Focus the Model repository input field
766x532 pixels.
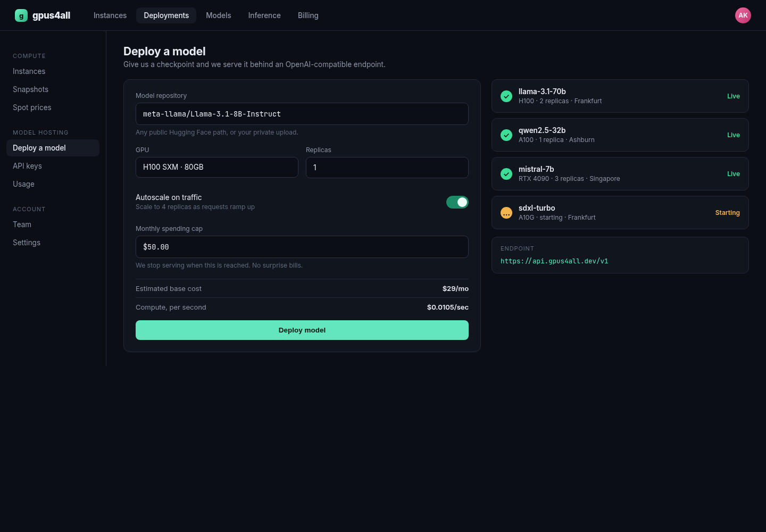coord(302,114)
